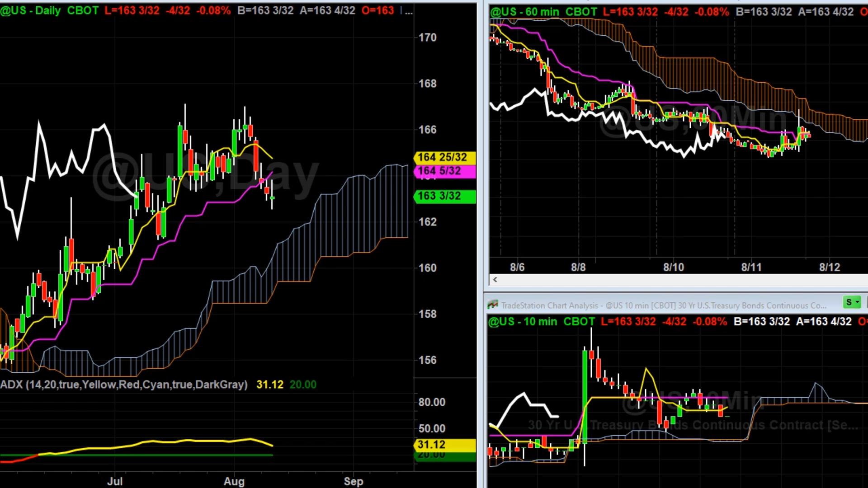Click the 8/6 date on 60 min axis
This screenshot has width=868, height=488.
(x=517, y=267)
